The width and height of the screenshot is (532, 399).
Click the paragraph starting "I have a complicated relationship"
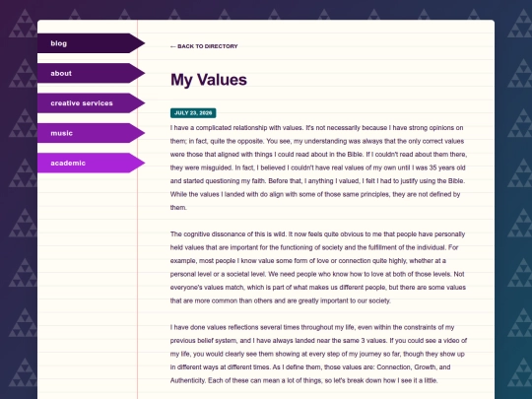(318, 167)
